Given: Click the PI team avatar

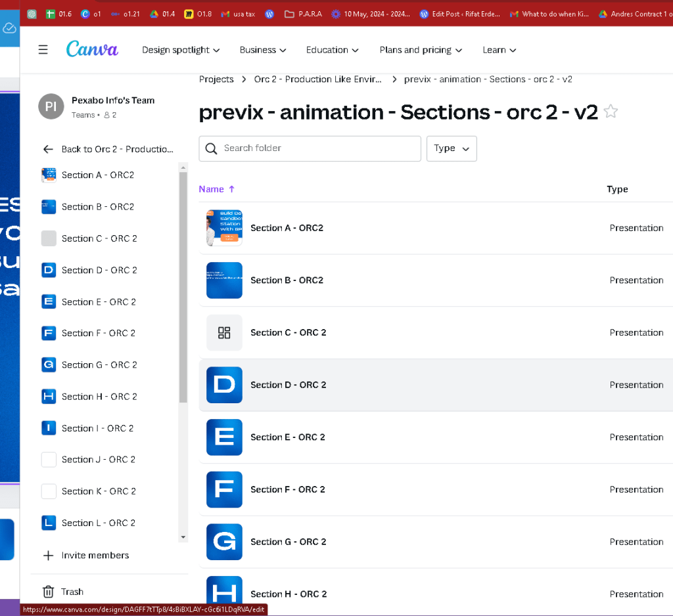Looking at the screenshot, I should pos(51,106).
